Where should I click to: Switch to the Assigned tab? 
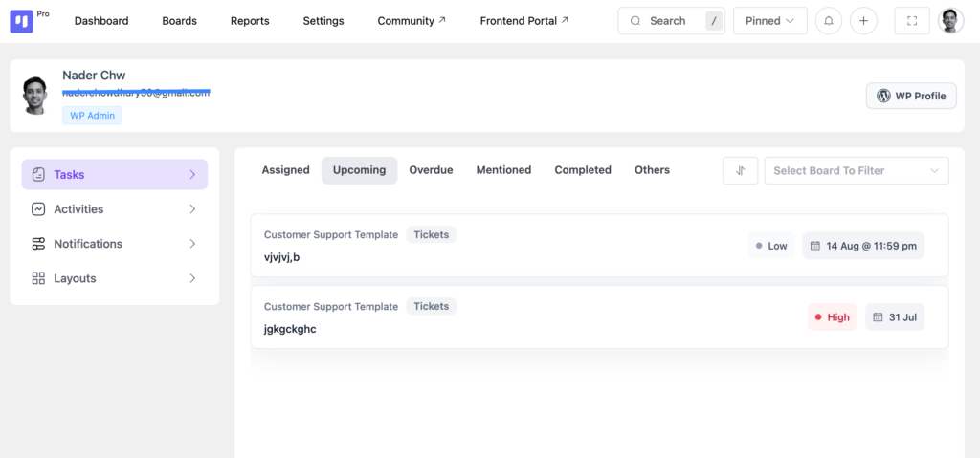tap(285, 170)
